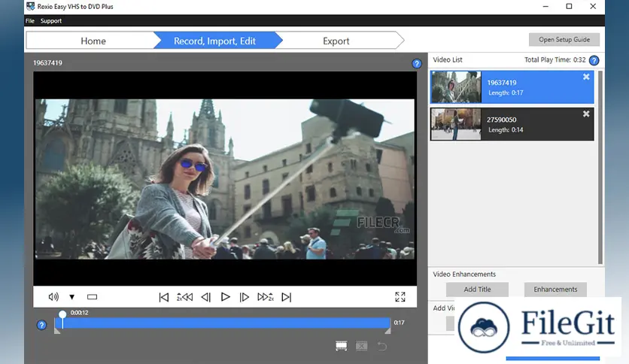Open the help icon beside the timeline

click(41, 325)
